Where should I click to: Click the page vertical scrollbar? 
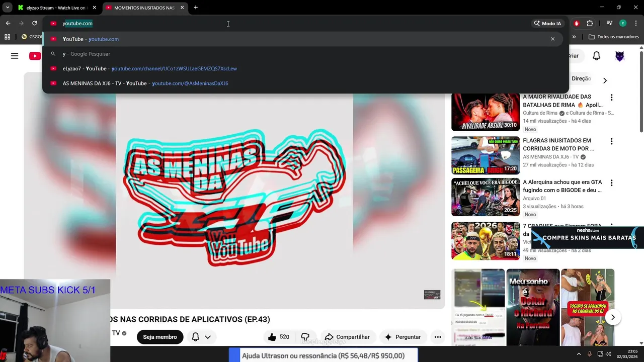(641, 90)
